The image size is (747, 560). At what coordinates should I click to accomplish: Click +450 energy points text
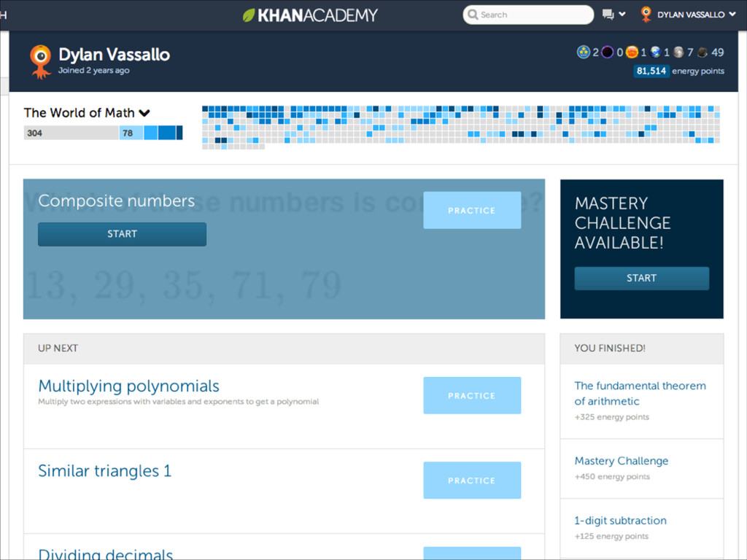(612, 477)
